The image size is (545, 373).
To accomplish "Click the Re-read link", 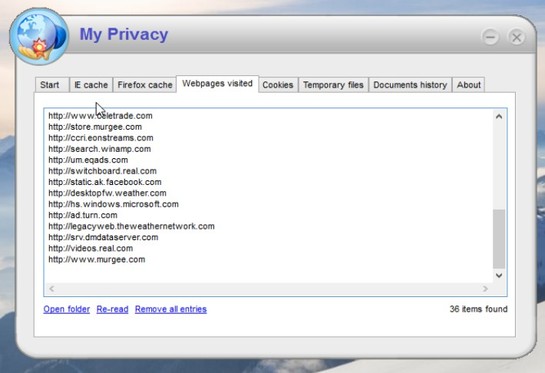I will (112, 309).
